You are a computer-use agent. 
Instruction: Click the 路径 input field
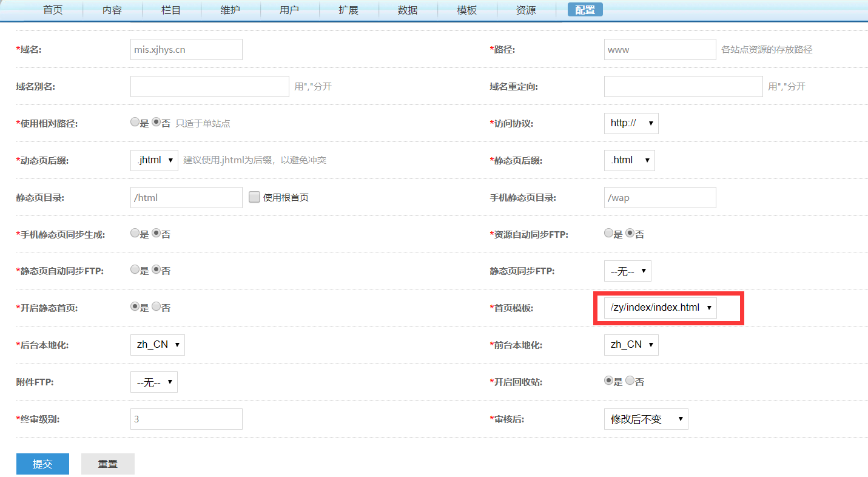click(x=660, y=50)
